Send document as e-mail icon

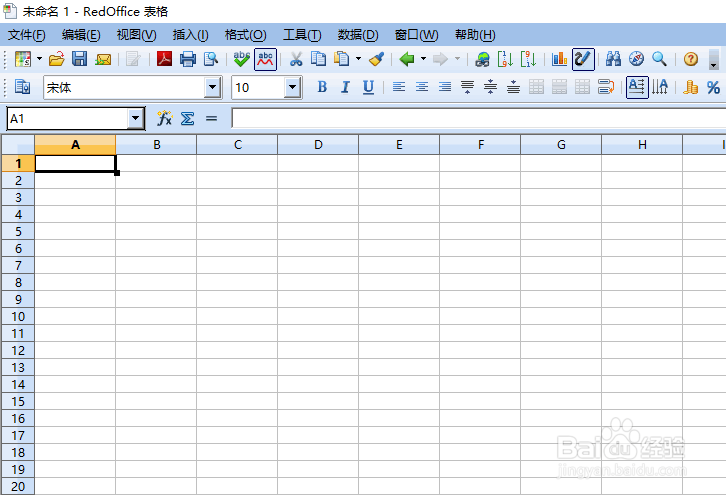103,59
